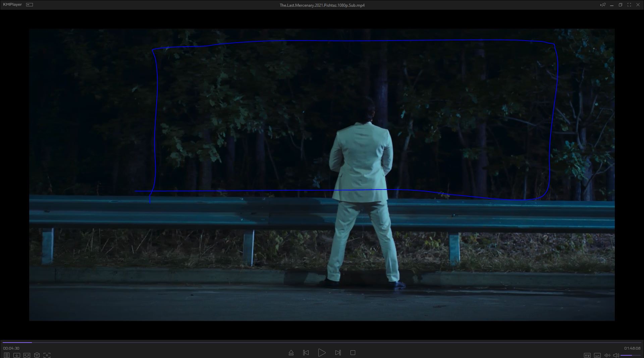Click the volume slider
Screen dimensions: 644x358
pos(630,355)
